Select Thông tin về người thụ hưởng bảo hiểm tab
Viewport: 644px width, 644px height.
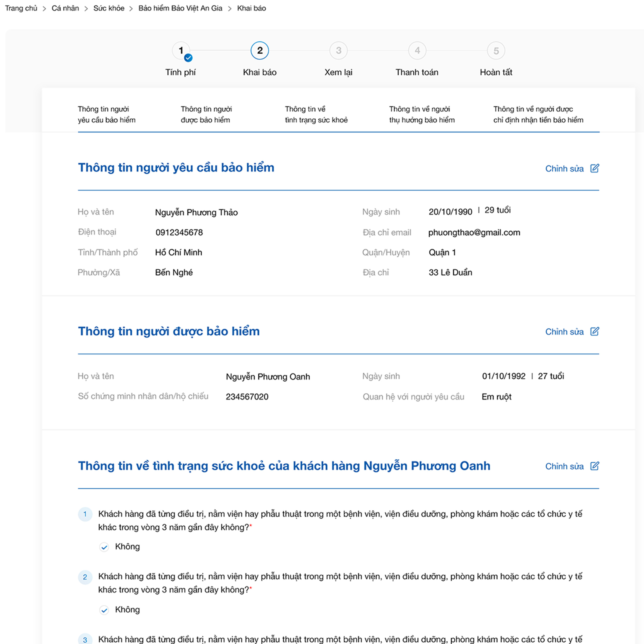point(422,114)
